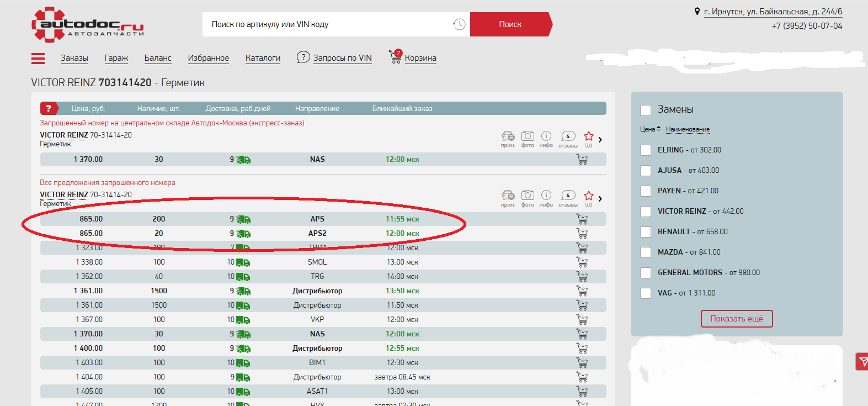868x406 pixels.
Task: Click the red question mark help icon
Action: point(49,108)
